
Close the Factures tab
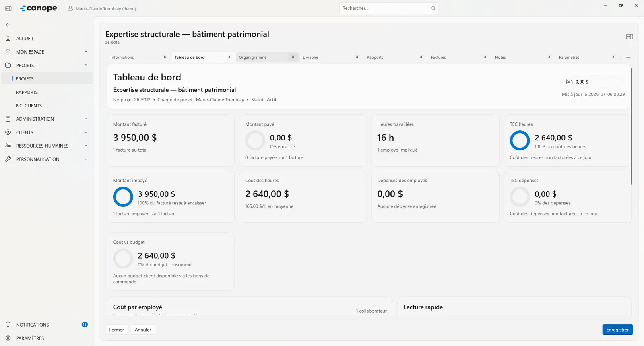485,57
